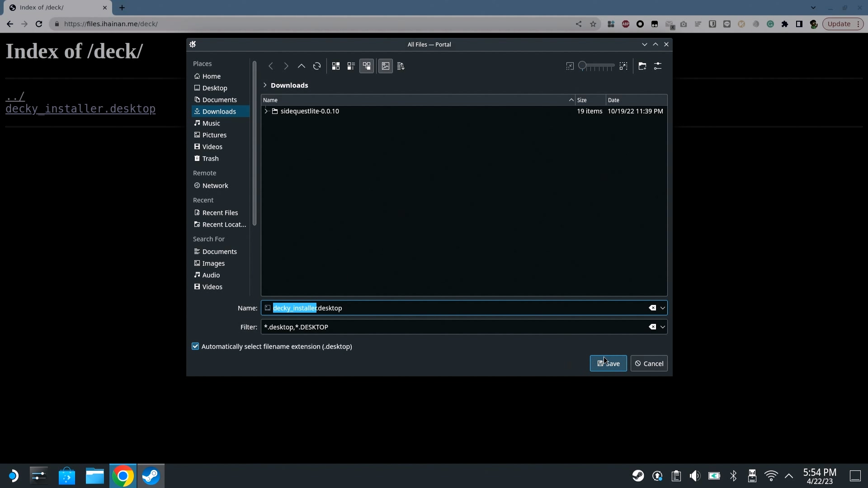Open Recent Files in sidebar
This screenshot has width=868, height=488.
click(x=220, y=213)
